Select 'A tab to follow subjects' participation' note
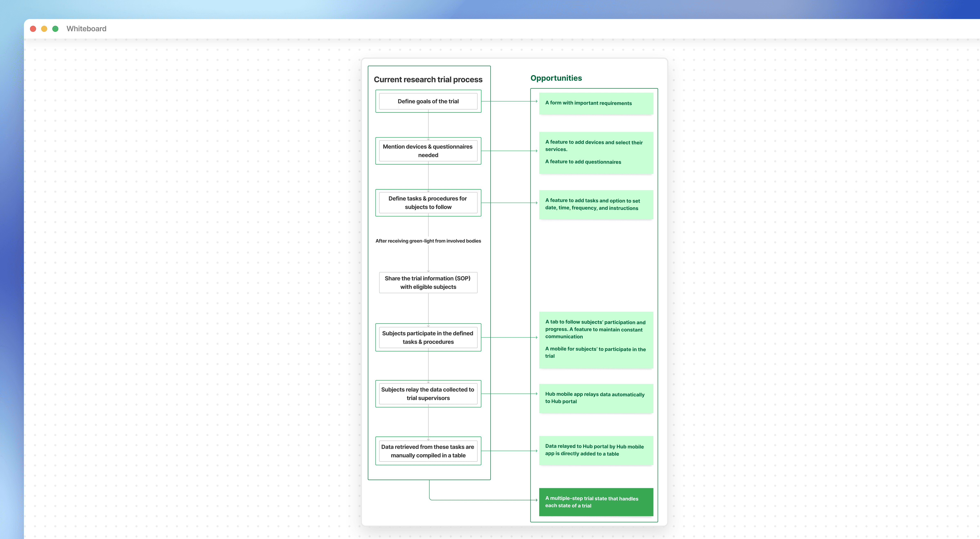 coord(596,339)
